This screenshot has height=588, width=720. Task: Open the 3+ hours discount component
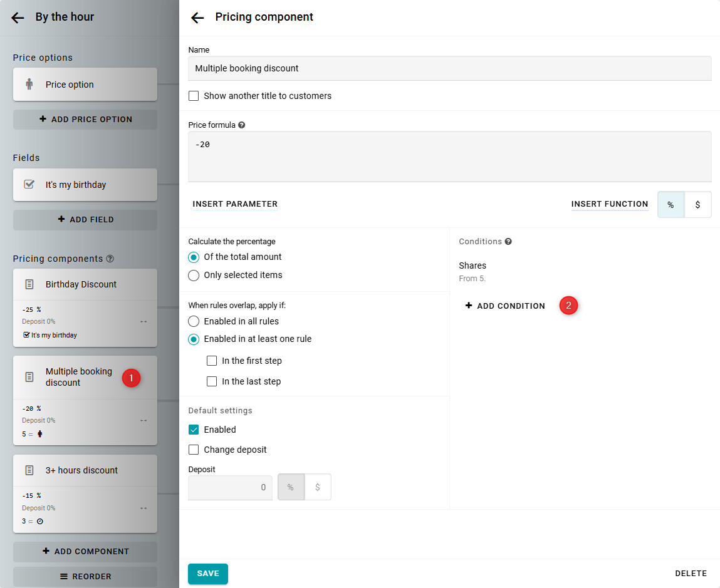[x=85, y=471]
